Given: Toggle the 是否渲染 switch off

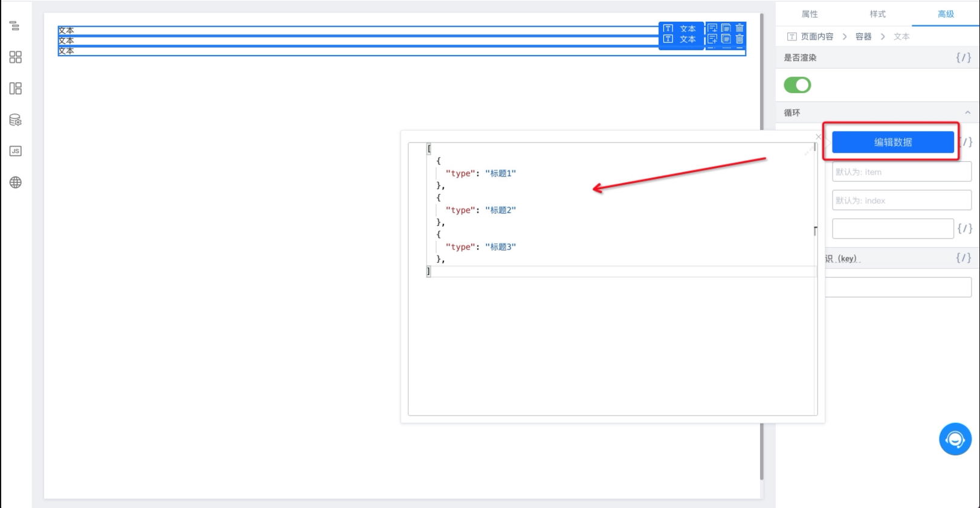Looking at the screenshot, I should [x=798, y=85].
